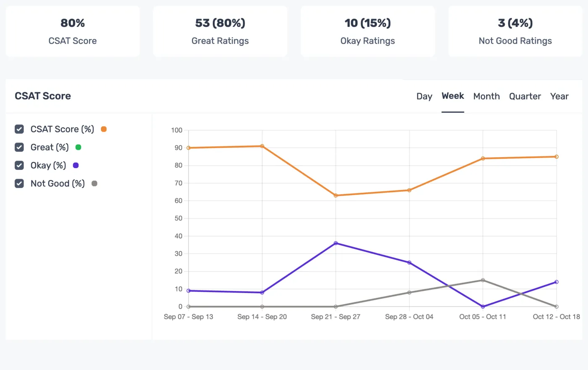Click CSAT Score point for Oct 12 - Oct 18
Image resolution: width=588 pixels, height=370 pixels.
(556, 157)
